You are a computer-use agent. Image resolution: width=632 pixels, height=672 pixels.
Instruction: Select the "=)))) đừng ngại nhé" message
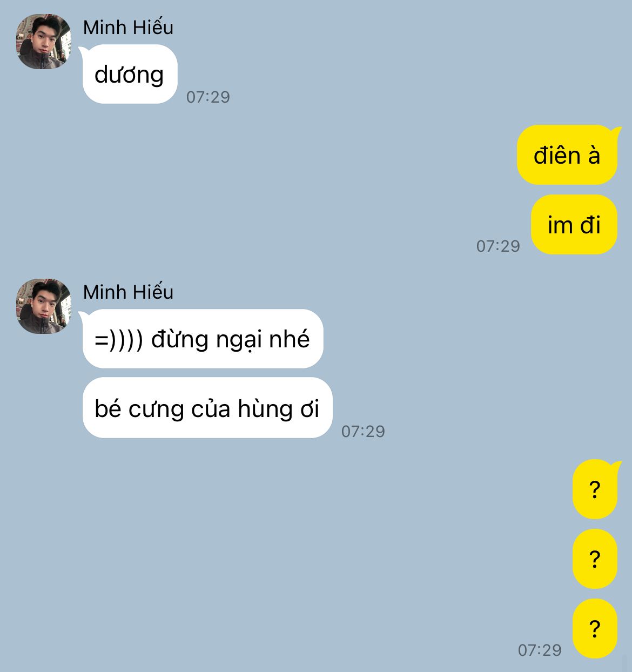tap(203, 339)
